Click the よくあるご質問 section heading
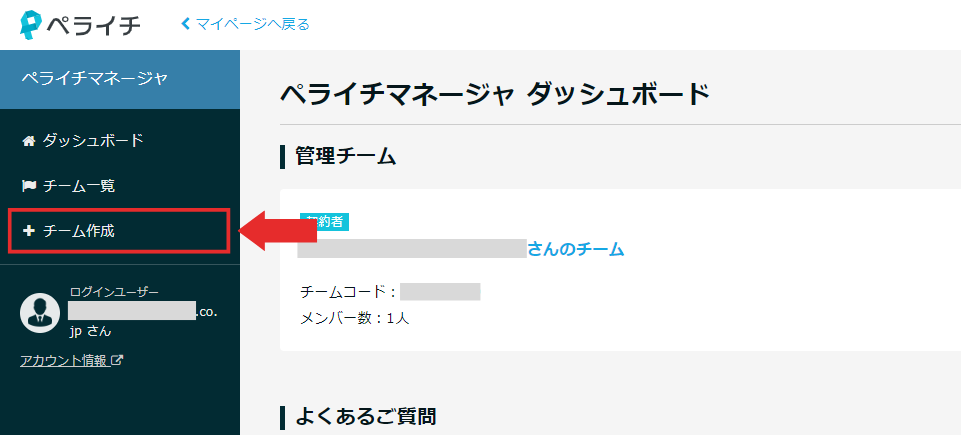Image resolution: width=961 pixels, height=435 pixels. coord(366,417)
